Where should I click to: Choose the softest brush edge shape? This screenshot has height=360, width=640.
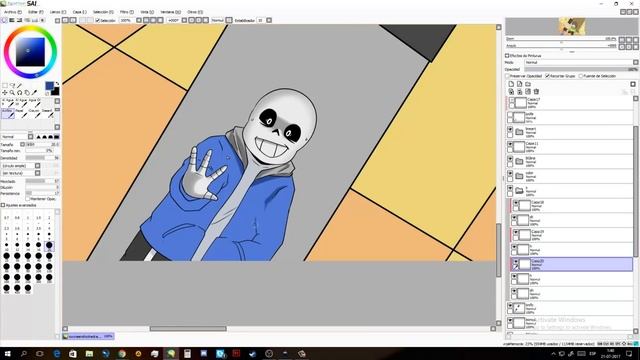click(x=39, y=137)
